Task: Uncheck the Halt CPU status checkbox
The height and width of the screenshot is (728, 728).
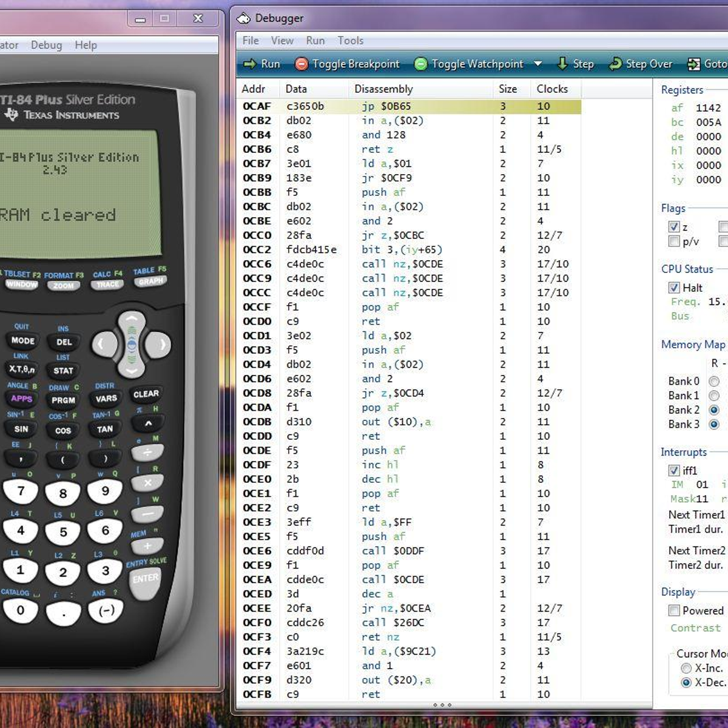Action: tap(674, 288)
